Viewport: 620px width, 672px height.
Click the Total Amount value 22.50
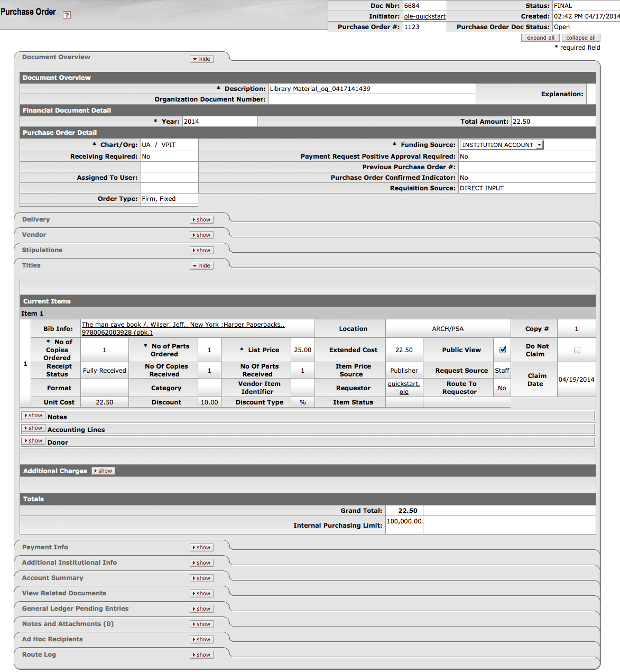521,122
